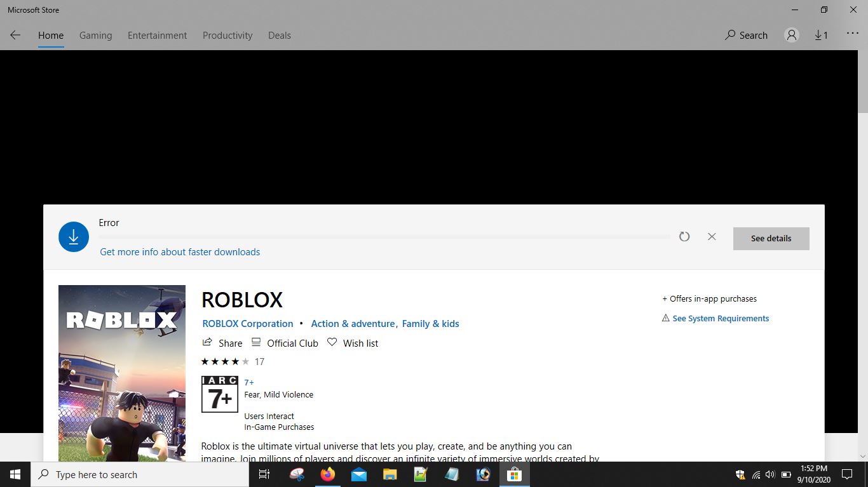Image resolution: width=868 pixels, height=487 pixels.
Task: Open the network Wi-Fi tray icon
Action: point(756,474)
